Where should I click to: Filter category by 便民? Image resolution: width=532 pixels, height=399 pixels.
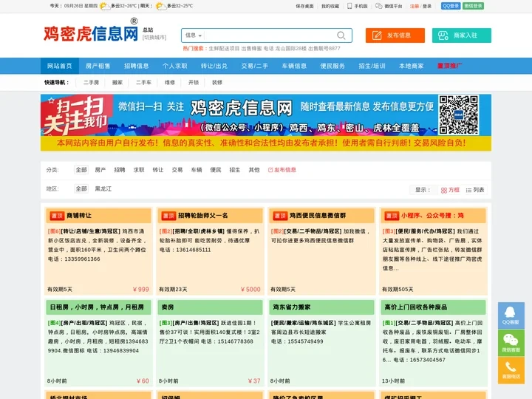pos(216,170)
